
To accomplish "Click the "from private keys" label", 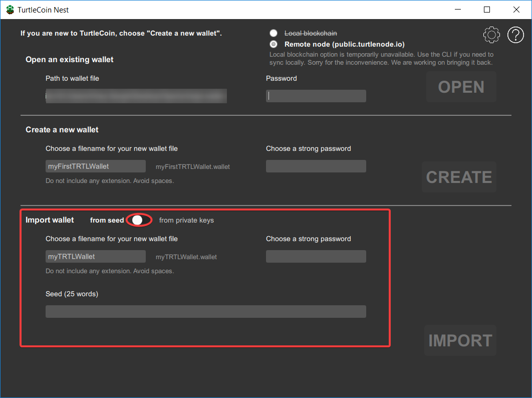I will [x=186, y=220].
